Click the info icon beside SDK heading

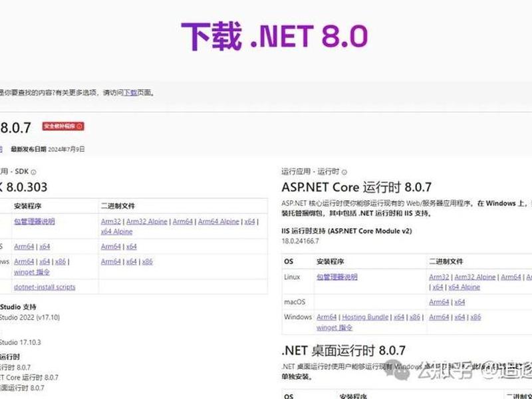click(x=34, y=172)
